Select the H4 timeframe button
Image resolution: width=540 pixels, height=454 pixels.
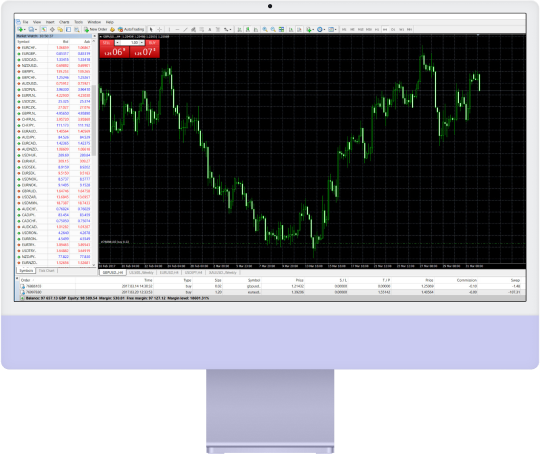tap(385, 30)
